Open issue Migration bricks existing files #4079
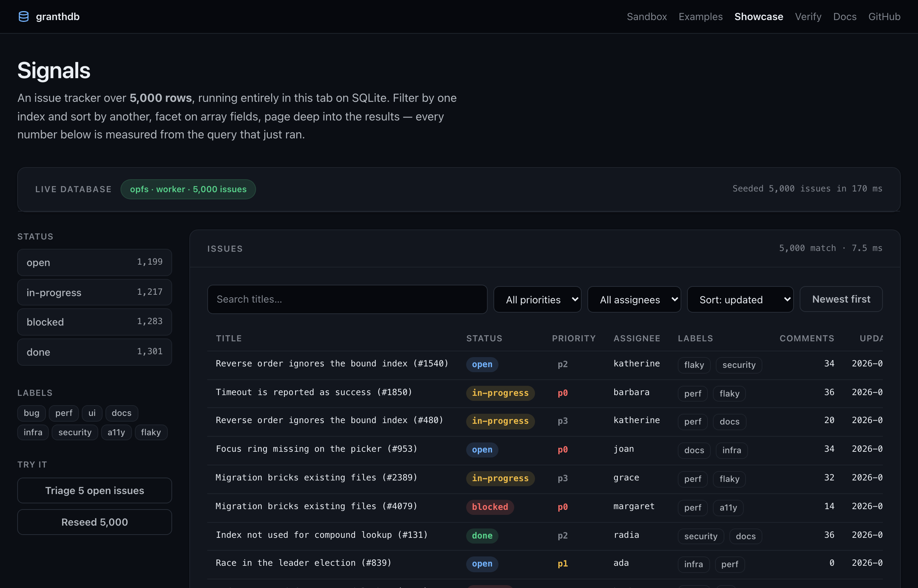The height and width of the screenshot is (588, 918). click(316, 506)
